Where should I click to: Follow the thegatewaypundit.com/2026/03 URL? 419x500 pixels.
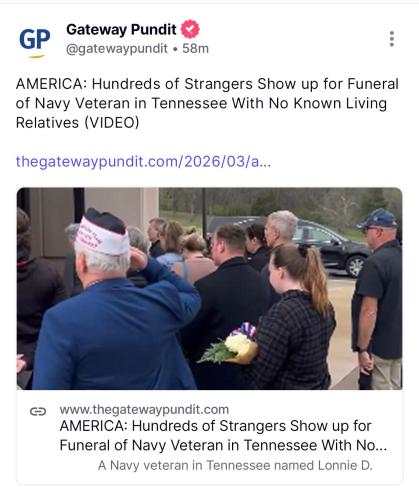coord(143,162)
